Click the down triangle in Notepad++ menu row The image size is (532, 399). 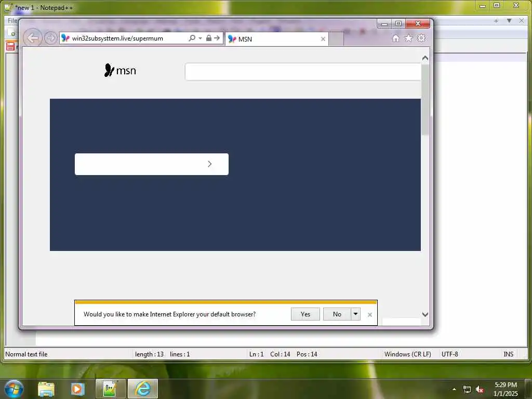tap(509, 21)
